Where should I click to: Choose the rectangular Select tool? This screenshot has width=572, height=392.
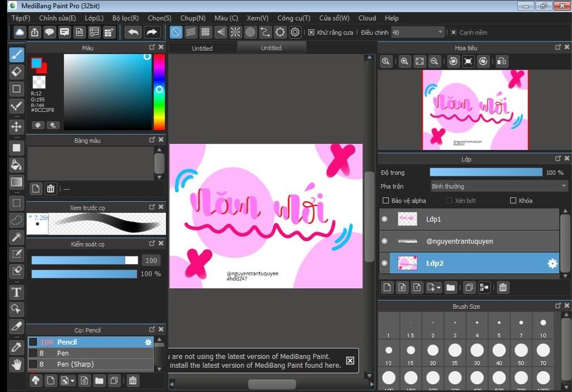16,203
